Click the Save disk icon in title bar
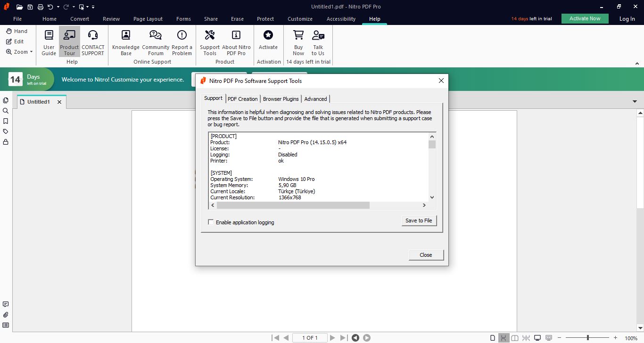This screenshot has height=343, width=644. (x=30, y=7)
